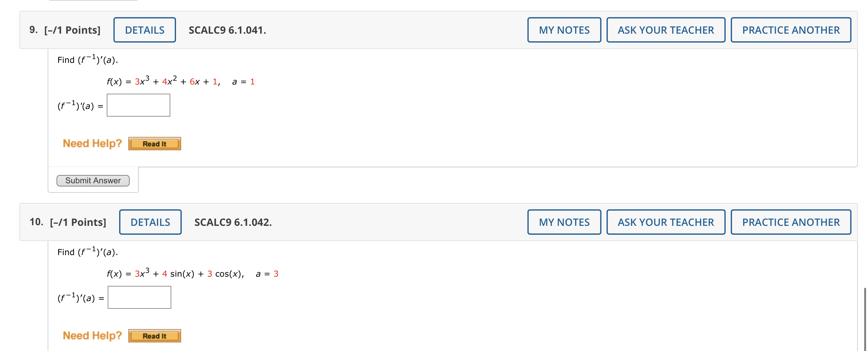Open DETAILS for problem 9
The height and width of the screenshot is (351, 868).
coord(144,30)
